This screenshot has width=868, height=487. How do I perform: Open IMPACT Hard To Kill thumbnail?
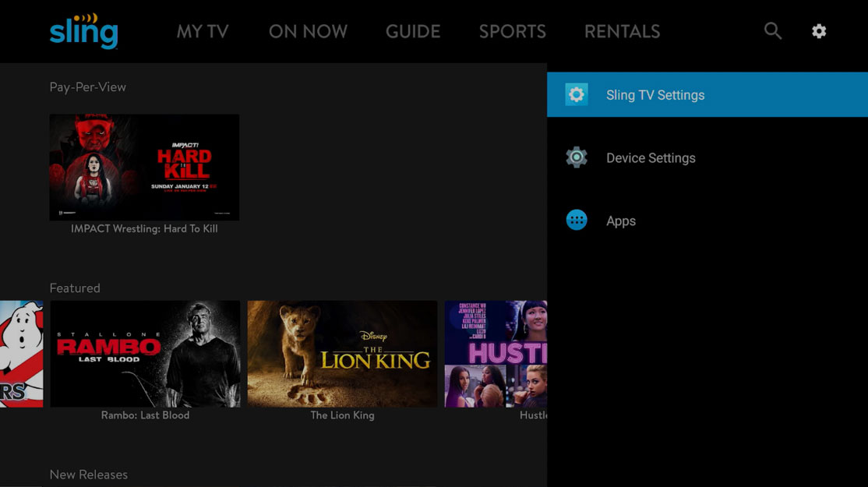tap(144, 167)
